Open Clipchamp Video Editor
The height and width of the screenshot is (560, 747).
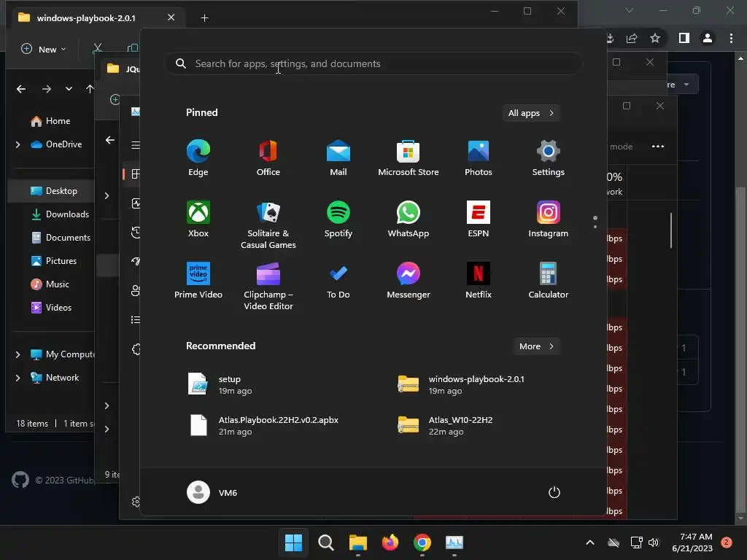(x=268, y=286)
